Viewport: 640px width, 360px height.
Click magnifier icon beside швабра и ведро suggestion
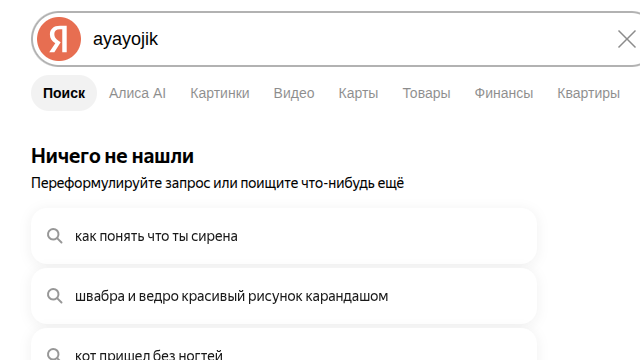pos(55,296)
